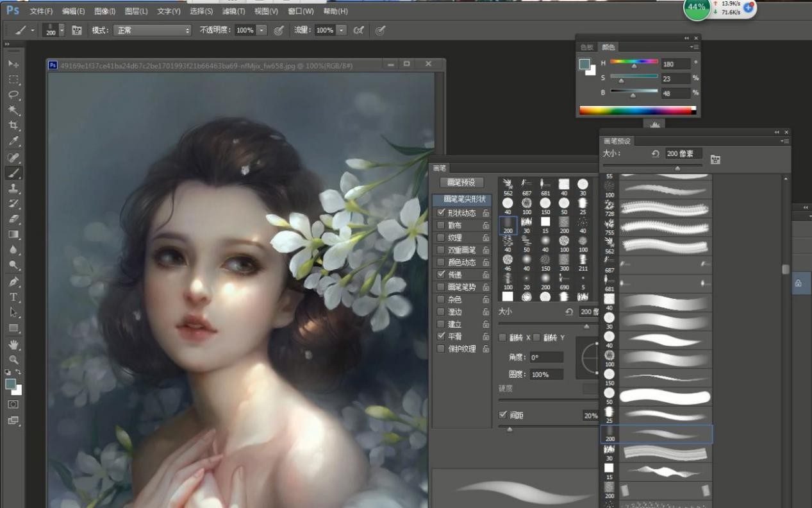Viewport: 812px width, 508px height.
Task: Select the Crop tool
Action: tap(13, 126)
